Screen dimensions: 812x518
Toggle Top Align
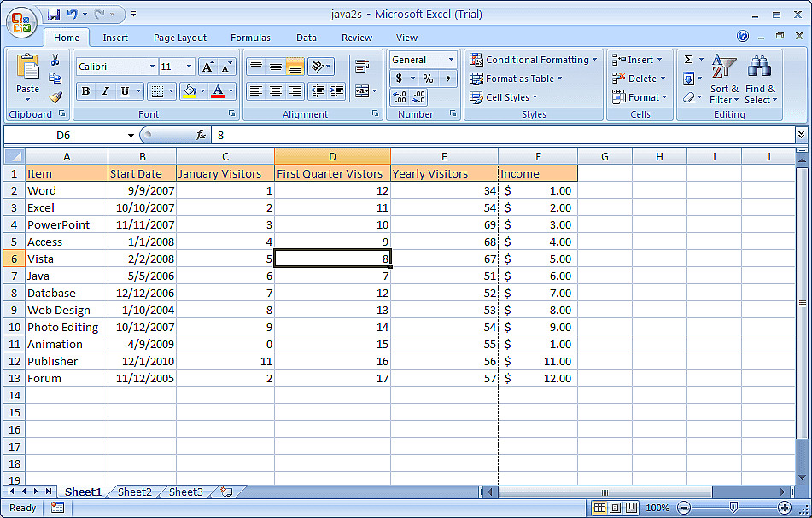point(256,67)
